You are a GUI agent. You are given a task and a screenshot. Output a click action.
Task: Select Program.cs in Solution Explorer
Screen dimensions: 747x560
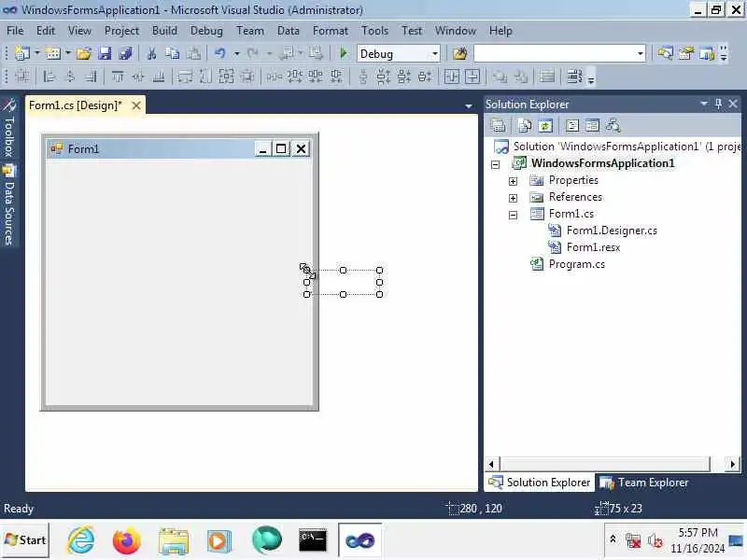(576, 264)
